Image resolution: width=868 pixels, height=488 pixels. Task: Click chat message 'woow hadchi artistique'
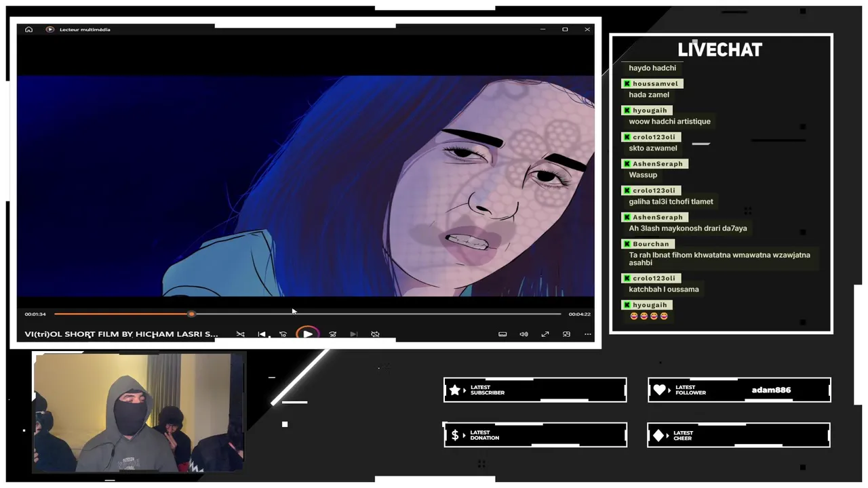[x=669, y=121]
